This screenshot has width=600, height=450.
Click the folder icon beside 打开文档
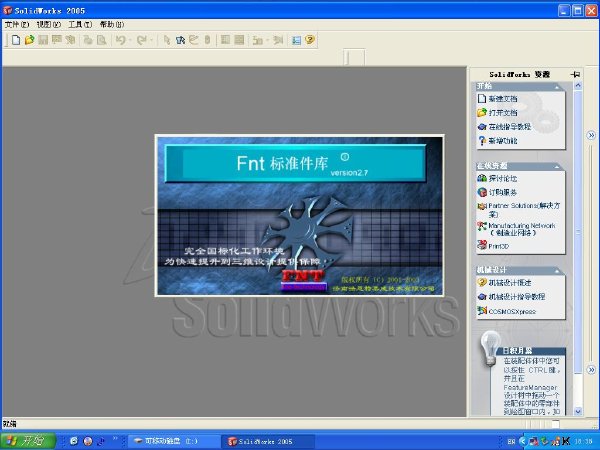[482, 113]
